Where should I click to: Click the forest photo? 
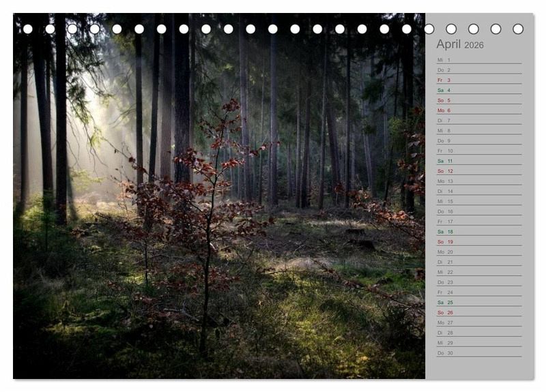click(218, 205)
